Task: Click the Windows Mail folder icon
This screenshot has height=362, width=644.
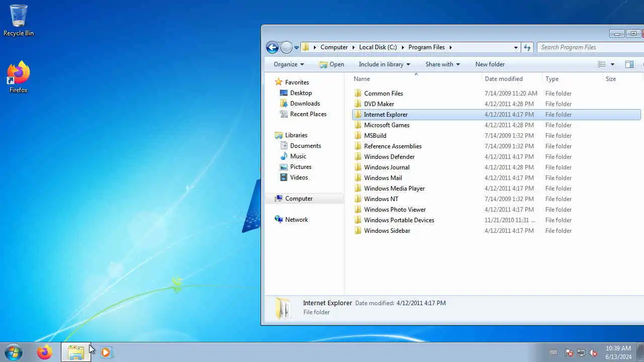Action: coord(358,178)
